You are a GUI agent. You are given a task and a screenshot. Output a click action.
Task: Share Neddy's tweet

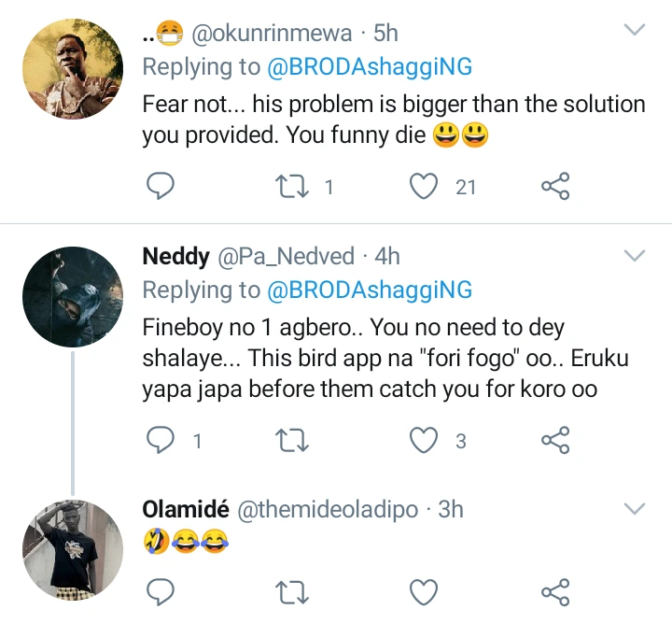(555, 440)
